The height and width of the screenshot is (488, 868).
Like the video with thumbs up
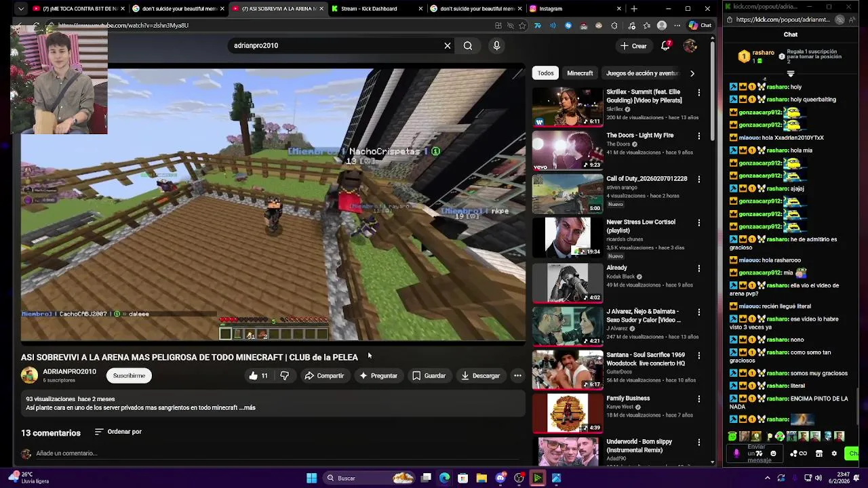pyautogui.click(x=258, y=375)
